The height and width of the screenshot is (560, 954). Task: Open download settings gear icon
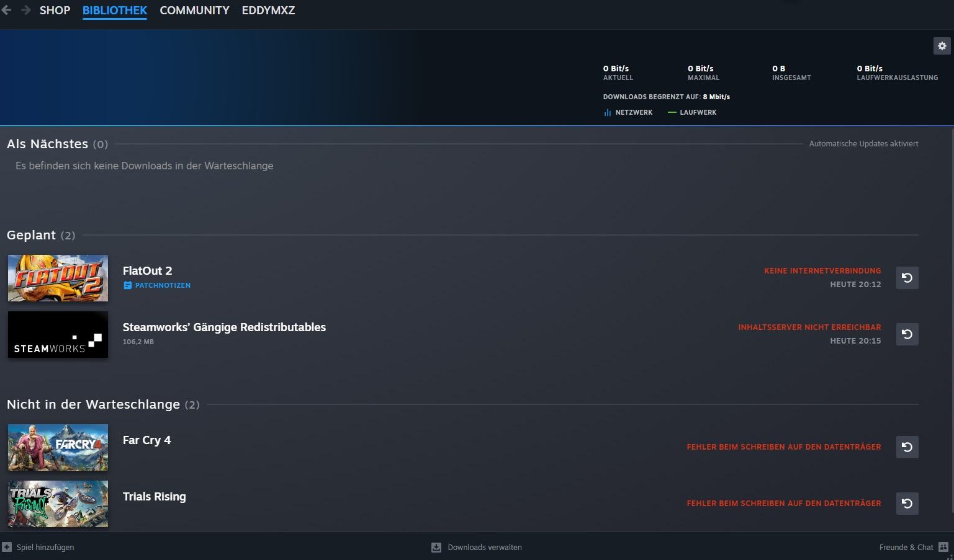click(942, 46)
